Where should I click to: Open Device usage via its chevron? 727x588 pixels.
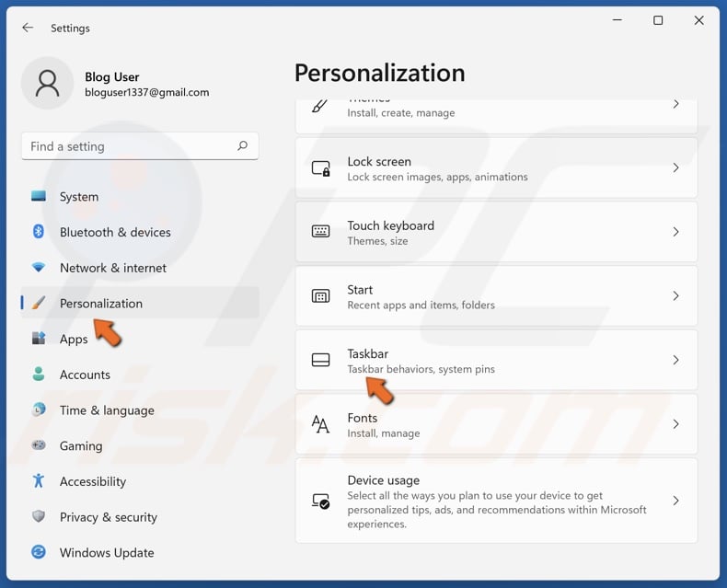tap(676, 501)
